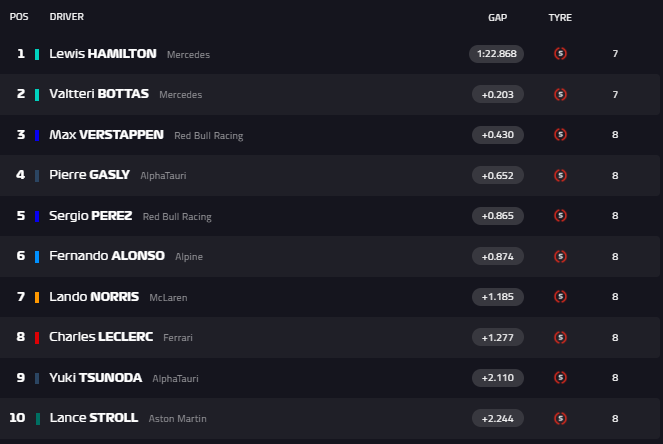Click the soft tyre icon in Bottas's row
This screenshot has width=663, height=444.
tap(560, 94)
